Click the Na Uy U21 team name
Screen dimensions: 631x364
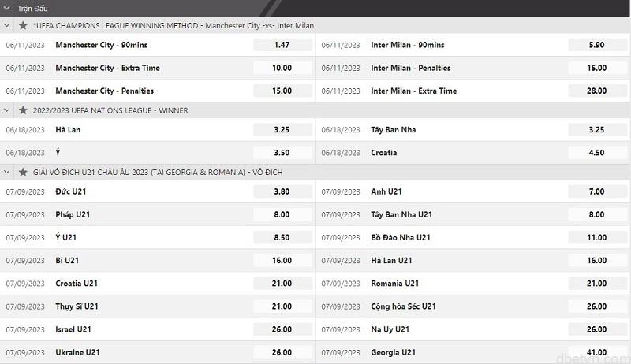point(390,329)
